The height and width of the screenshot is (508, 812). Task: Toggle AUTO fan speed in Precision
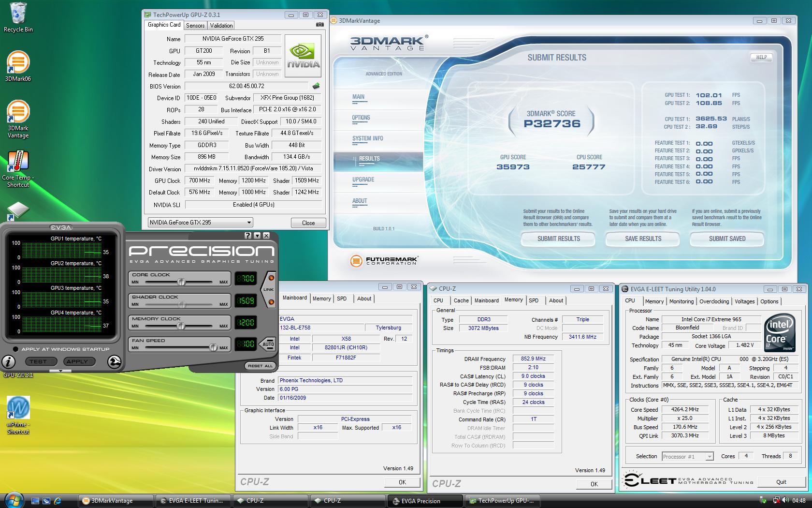[x=268, y=344]
